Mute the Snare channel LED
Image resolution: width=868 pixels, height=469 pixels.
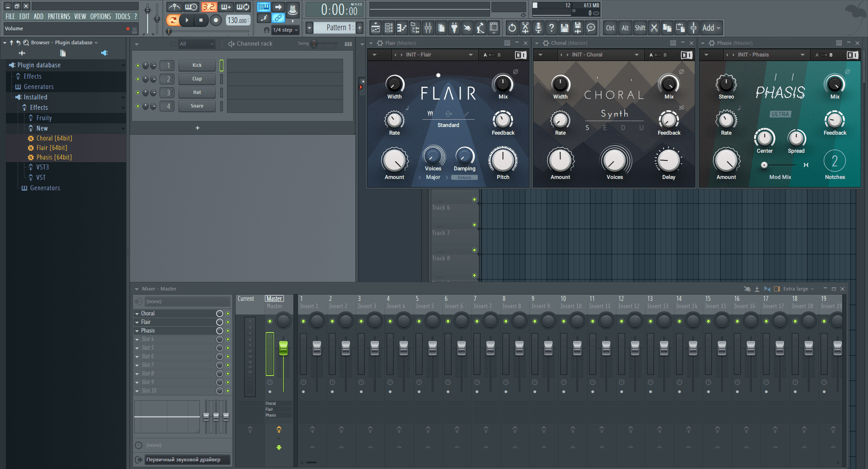[x=138, y=106]
